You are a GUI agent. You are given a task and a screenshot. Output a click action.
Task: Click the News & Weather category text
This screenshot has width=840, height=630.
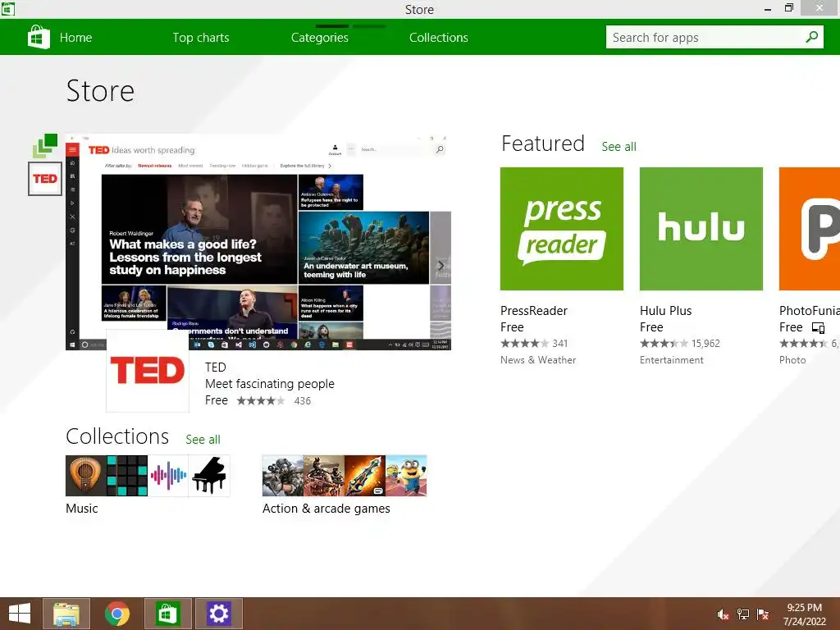tap(538, 360)
